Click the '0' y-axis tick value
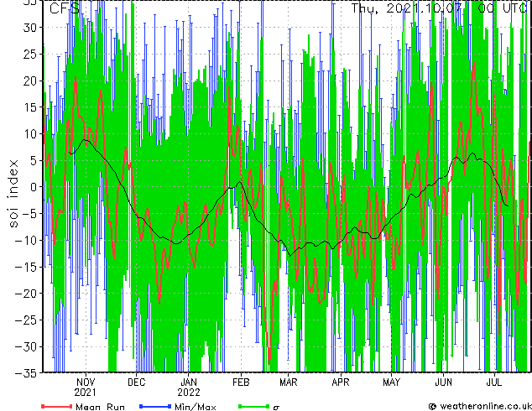This screenshot has height=411, width=532. tap(34, 187)
